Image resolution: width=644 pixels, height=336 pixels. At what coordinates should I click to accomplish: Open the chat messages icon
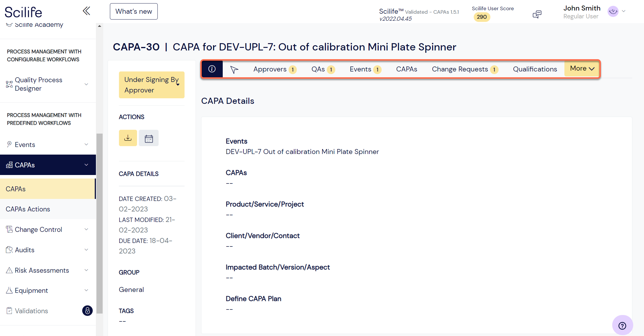(537, 14)
